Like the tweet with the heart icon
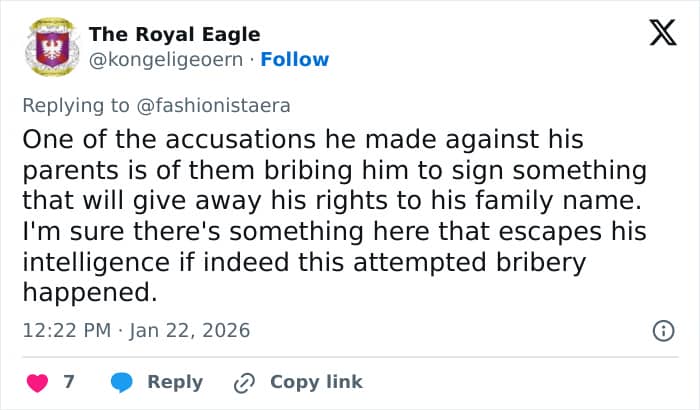 [36, 382]
